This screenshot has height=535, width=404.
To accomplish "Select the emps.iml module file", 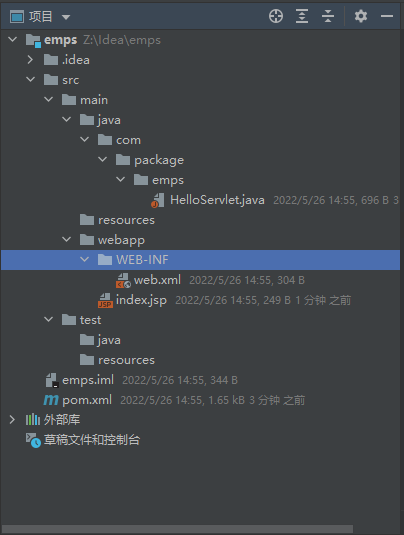I will pyautogui.click(x=88, y=380).
